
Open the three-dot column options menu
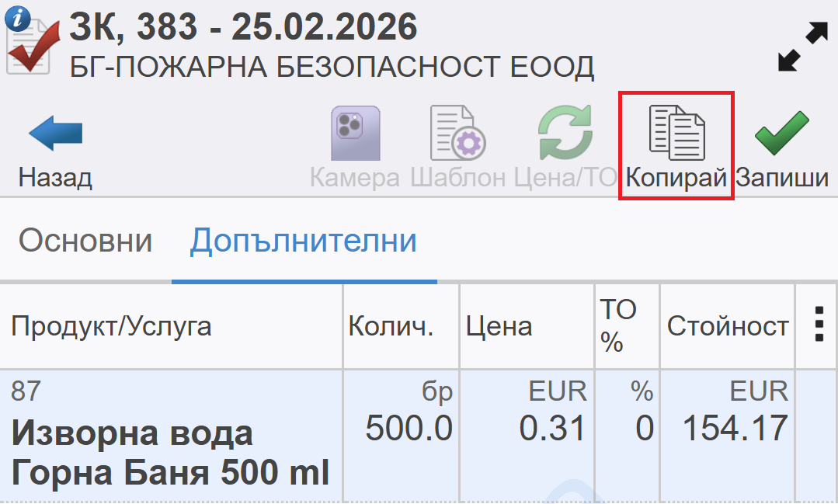pyautogui.click(x=817, y=324)
